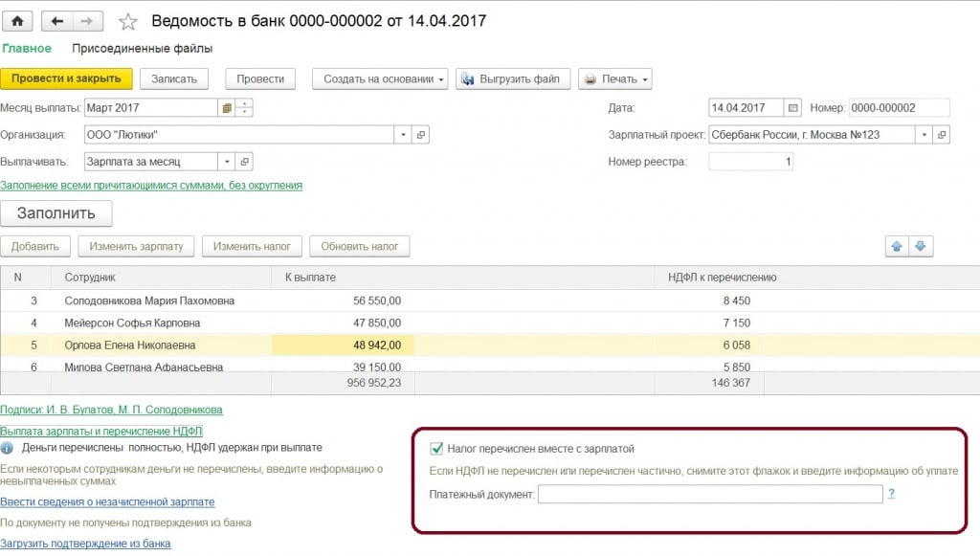Go to the home page icon
This screenshot has width=980, height=556.
(17, 21)
